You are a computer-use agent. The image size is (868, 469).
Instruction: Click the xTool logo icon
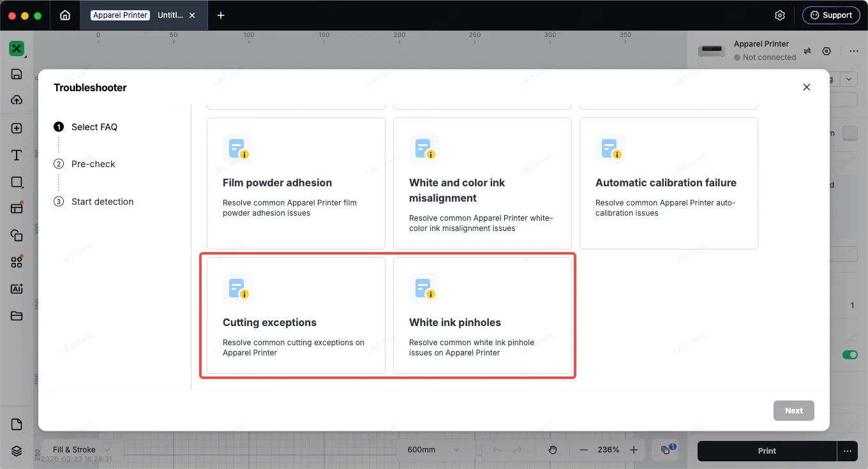pyautogui.click(x=17, y=48)
